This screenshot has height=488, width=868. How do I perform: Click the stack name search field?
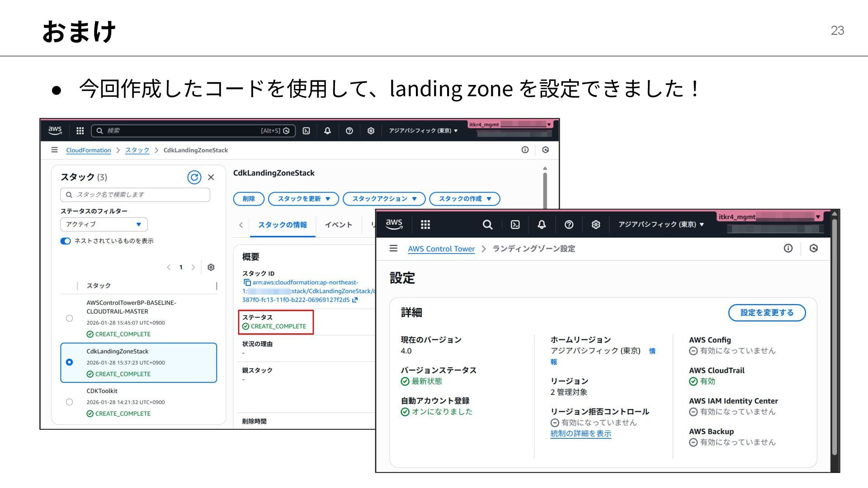coord(135,195)
